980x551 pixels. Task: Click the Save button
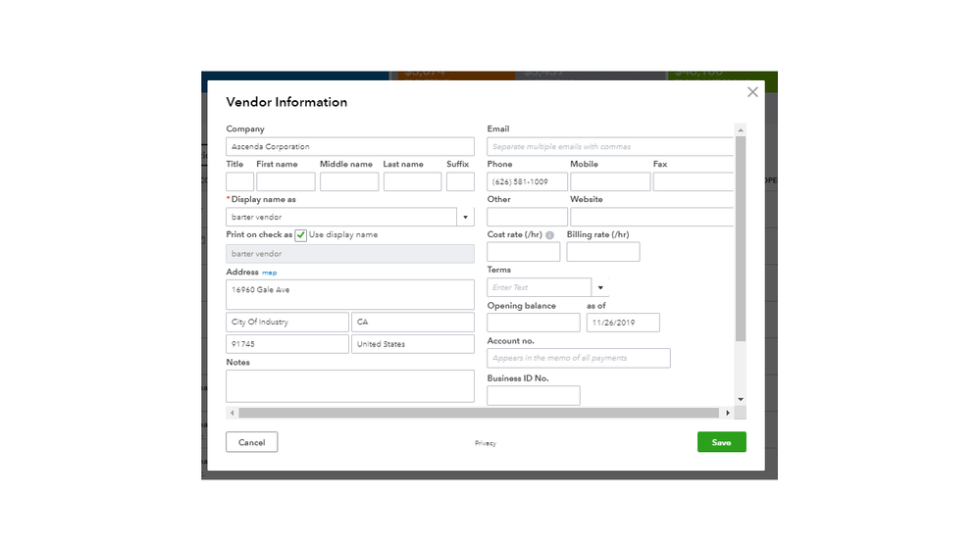(721, 442)
